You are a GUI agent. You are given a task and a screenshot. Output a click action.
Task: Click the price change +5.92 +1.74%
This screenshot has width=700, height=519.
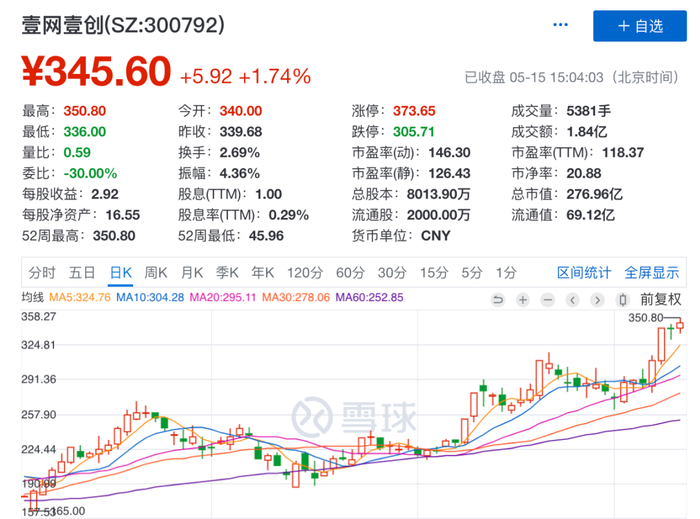[x=245, y=76]
